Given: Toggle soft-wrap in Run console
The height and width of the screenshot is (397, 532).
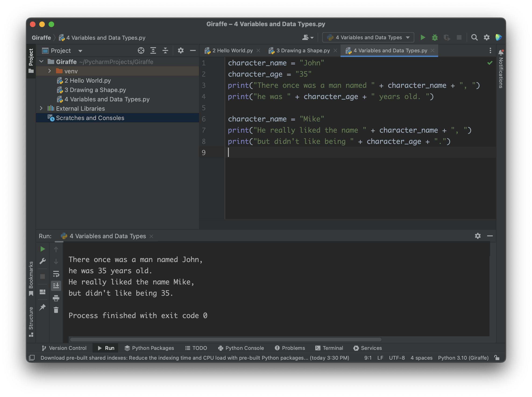Looking at the screenshot, I should tap(56, 274).
